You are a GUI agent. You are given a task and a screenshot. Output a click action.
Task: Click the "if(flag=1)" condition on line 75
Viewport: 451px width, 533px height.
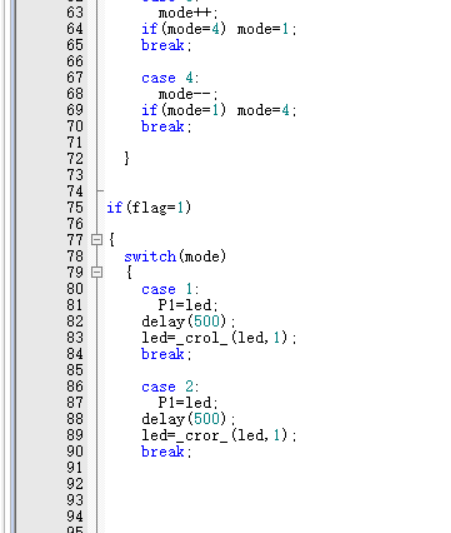click(149, 208)
